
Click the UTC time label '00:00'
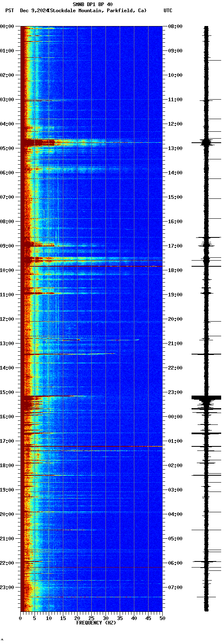coord(175,417)
